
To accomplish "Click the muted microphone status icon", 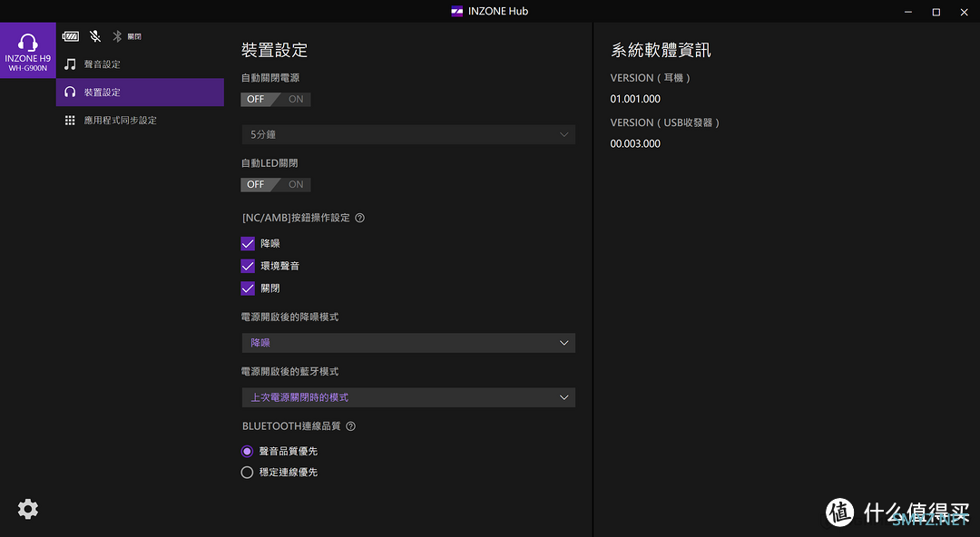I will coord(95,36).
